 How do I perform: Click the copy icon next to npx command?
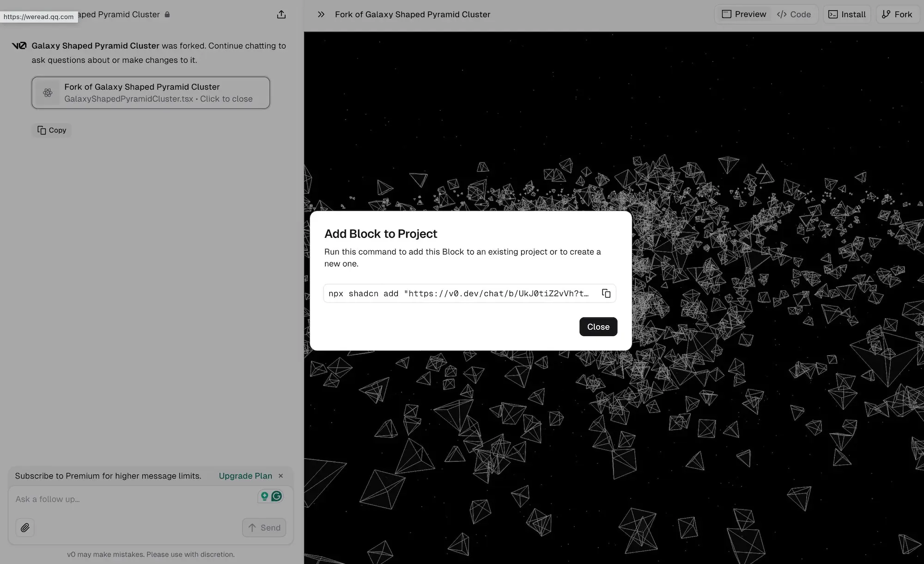[x=606, y=293]
